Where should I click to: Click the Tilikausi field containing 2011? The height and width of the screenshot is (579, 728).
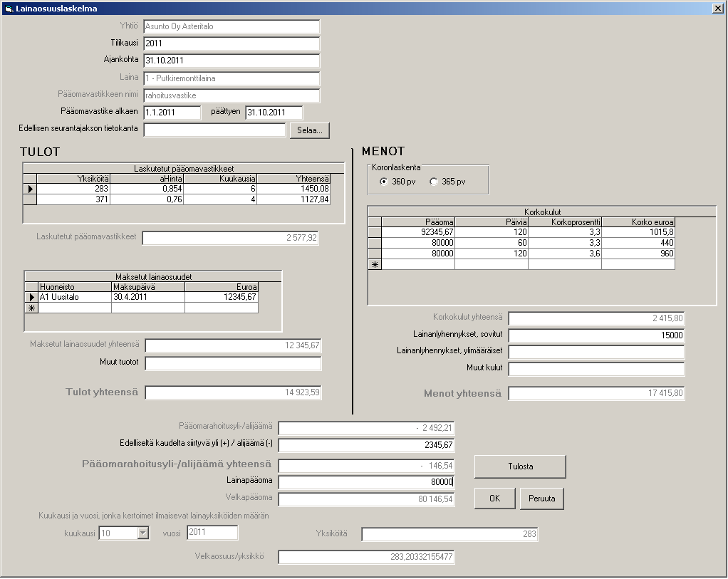[232, 43]
